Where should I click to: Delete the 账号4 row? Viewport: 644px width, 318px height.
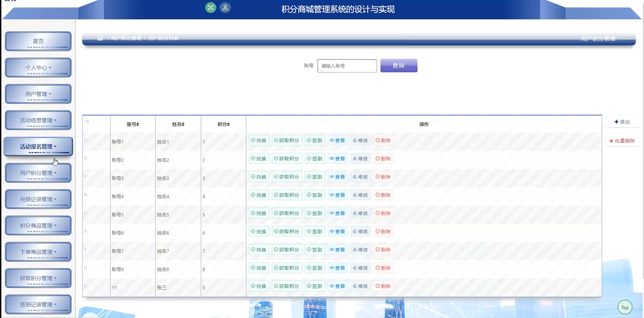(x=383, y=195)
